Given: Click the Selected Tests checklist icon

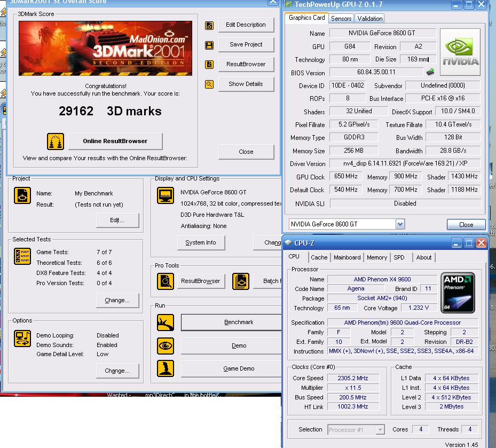Looking at the screenshot, I should click(x=22, y=256).
